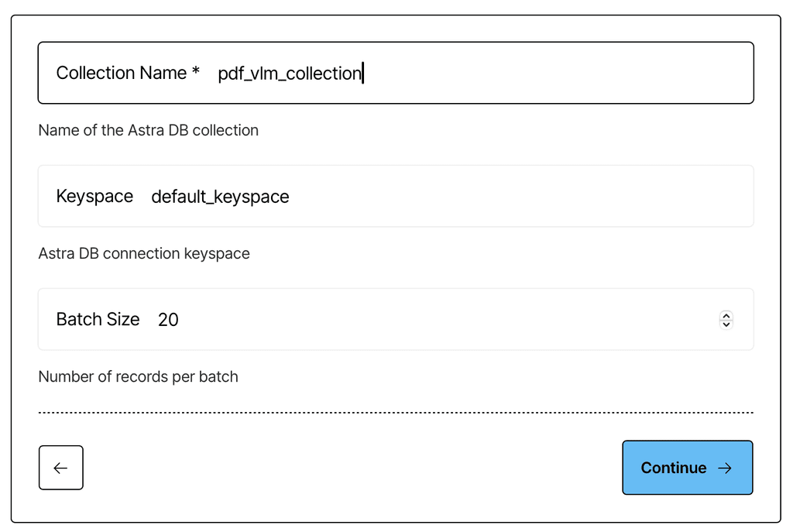Click the Astra DB connection keyspace helper text
The image size is (793, 532).
(144, 253)
